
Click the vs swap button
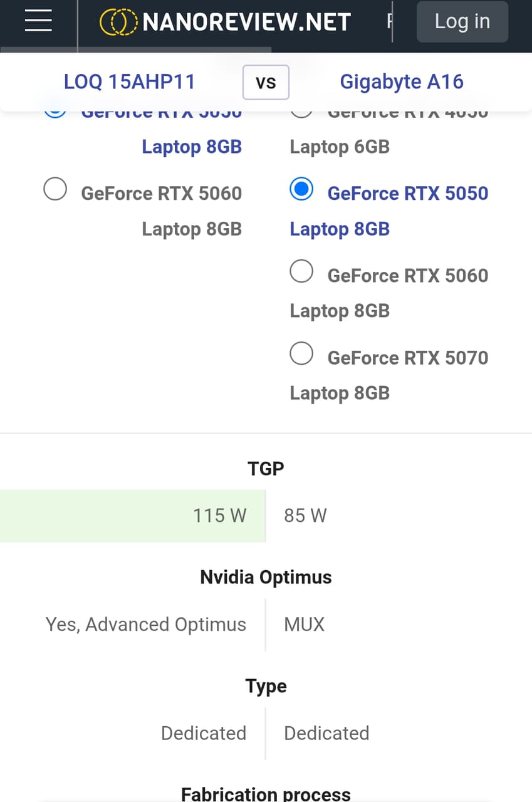(x=266, y=82)
